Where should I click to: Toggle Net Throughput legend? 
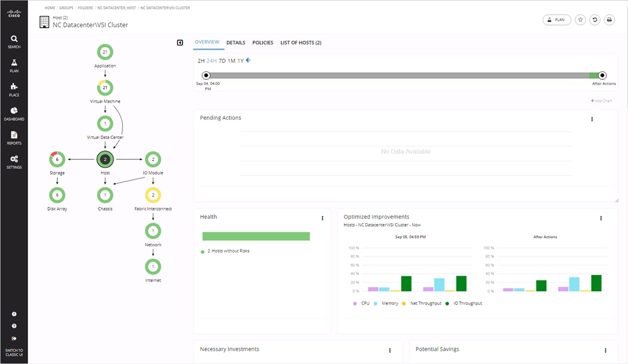coord(421,304)
